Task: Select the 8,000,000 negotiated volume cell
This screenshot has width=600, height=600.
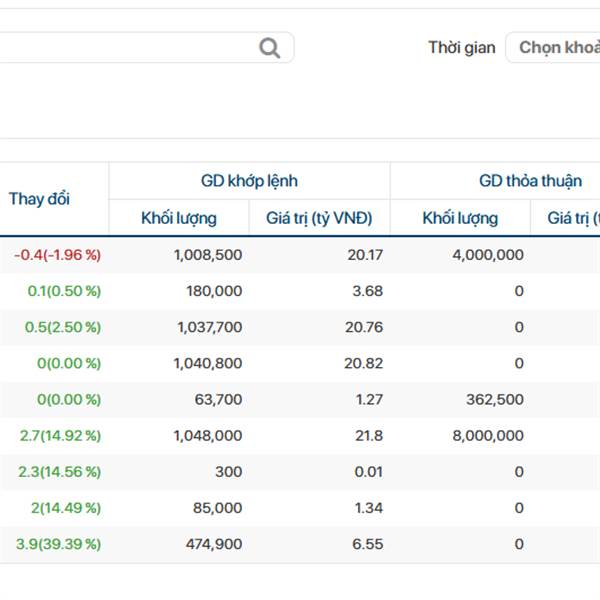Action: 487,436
